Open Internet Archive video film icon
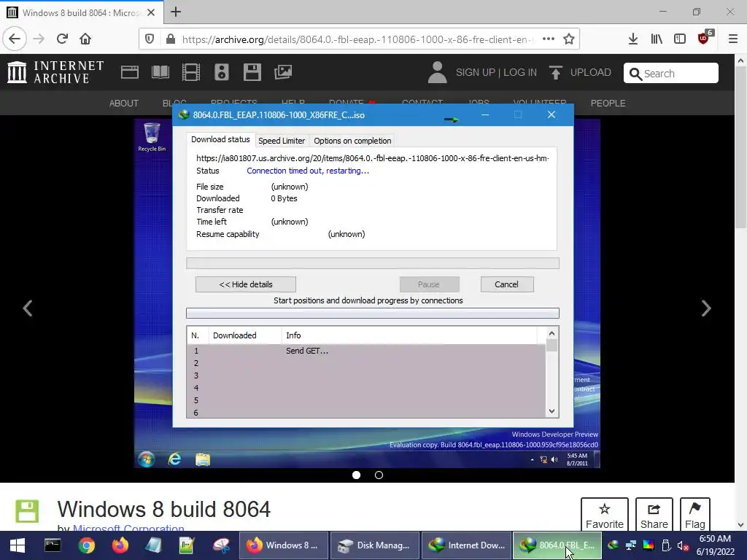This screenshot has height=560, width=747. [x=191, y=72]
